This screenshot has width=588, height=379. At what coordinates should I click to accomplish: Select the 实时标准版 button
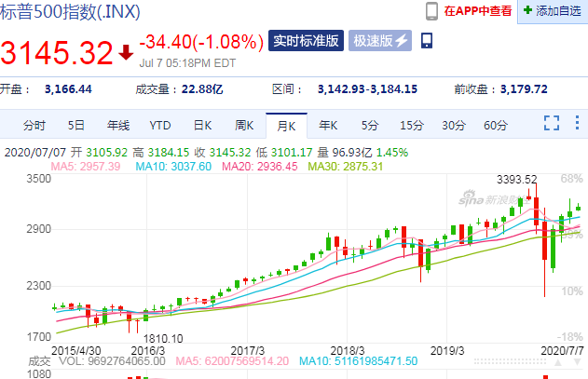coord(306,40)
